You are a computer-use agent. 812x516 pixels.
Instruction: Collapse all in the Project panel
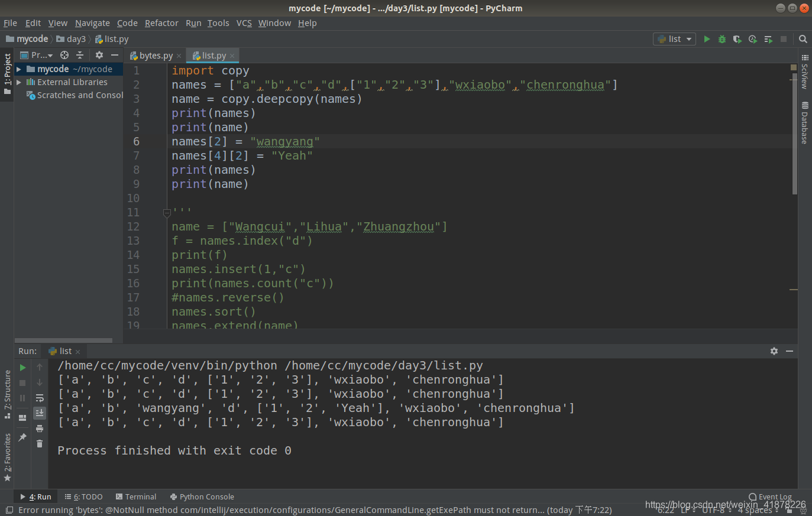pos(80,55)
